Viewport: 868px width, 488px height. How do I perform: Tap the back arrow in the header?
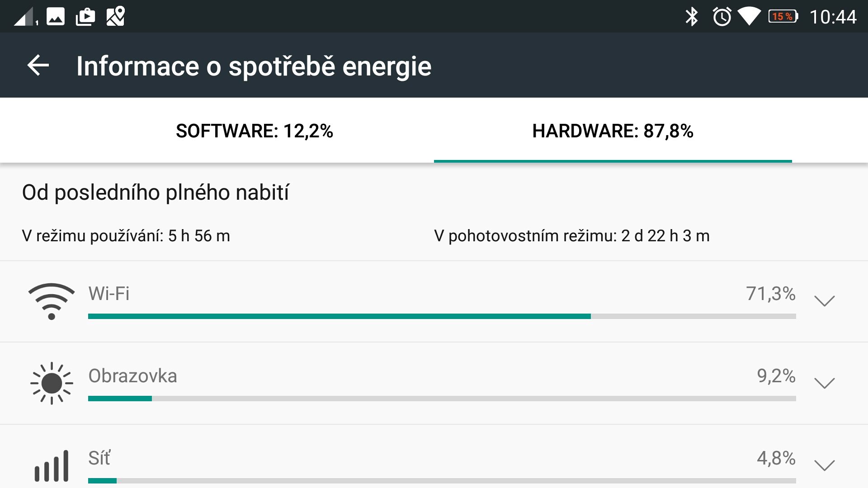click(x=38, y=66)
